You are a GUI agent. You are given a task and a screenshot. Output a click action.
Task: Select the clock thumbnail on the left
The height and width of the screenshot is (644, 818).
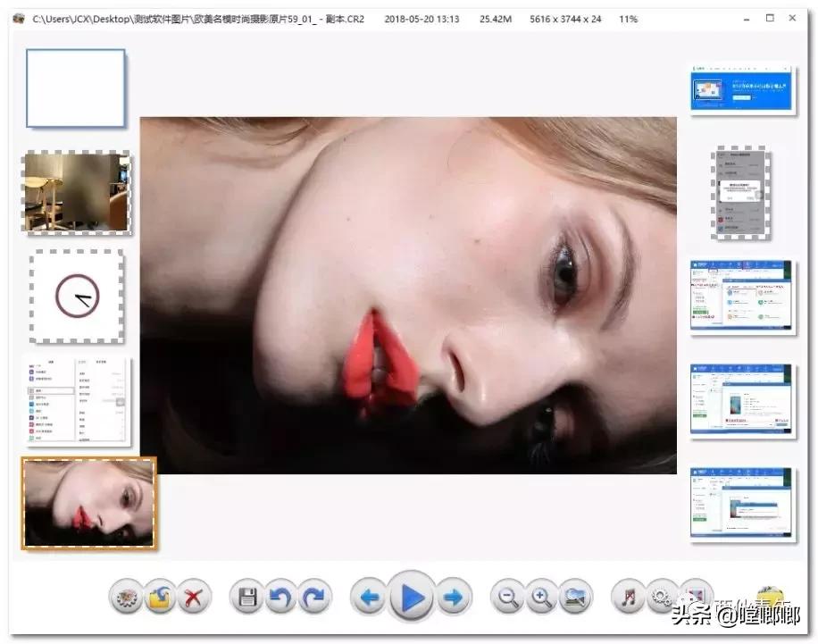click(77, 296)
